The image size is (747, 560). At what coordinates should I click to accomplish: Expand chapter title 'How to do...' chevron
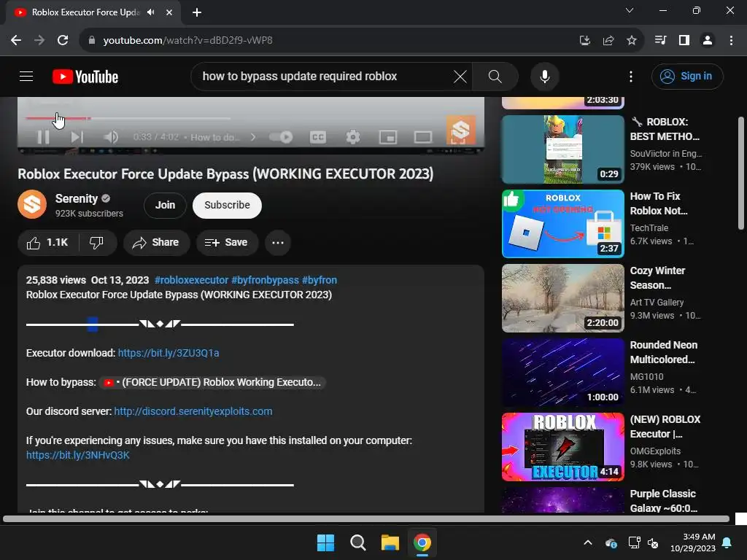pos(253,137)
